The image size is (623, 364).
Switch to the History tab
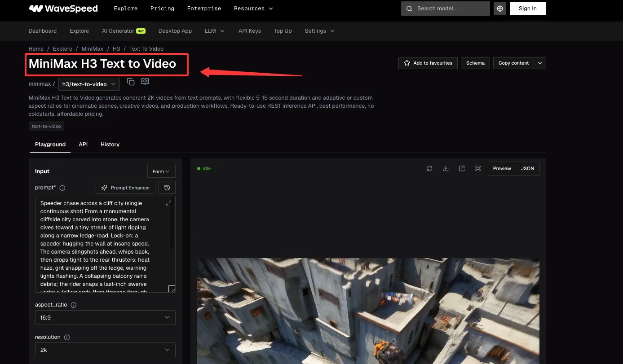point(110,145)
